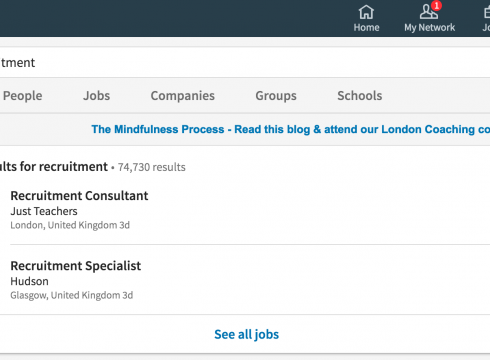Click the red notification badge on My Network
This screenshot has height=360, width=490.
[436, 6]
